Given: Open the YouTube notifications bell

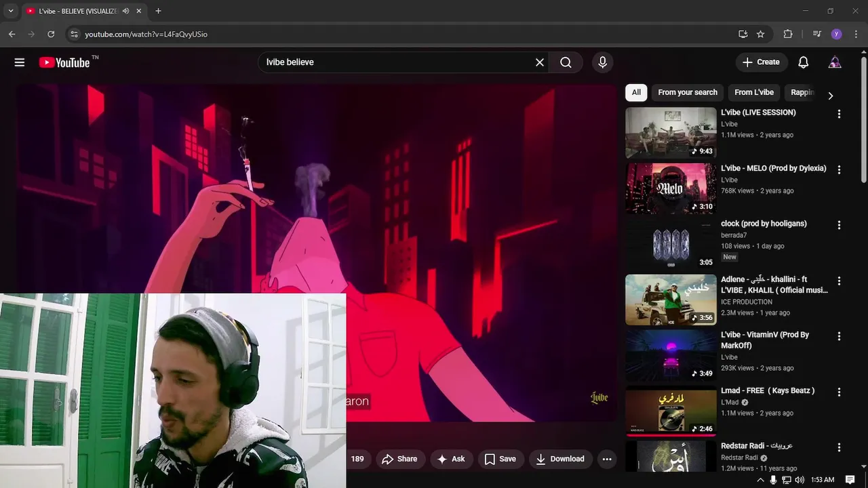Looking at the screenshot, I should pos(803,62).
